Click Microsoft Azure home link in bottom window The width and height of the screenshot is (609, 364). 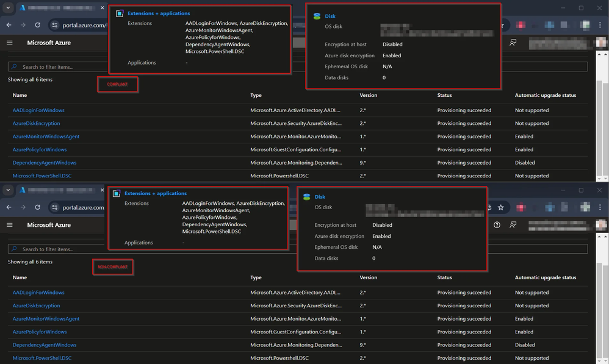click(49, 225)
